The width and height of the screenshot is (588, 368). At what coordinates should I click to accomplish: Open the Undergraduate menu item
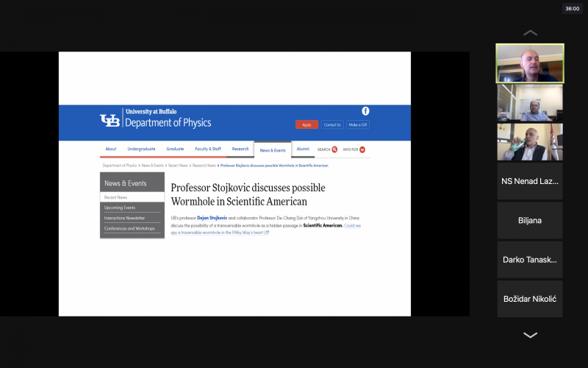click(x=141, y=149)
